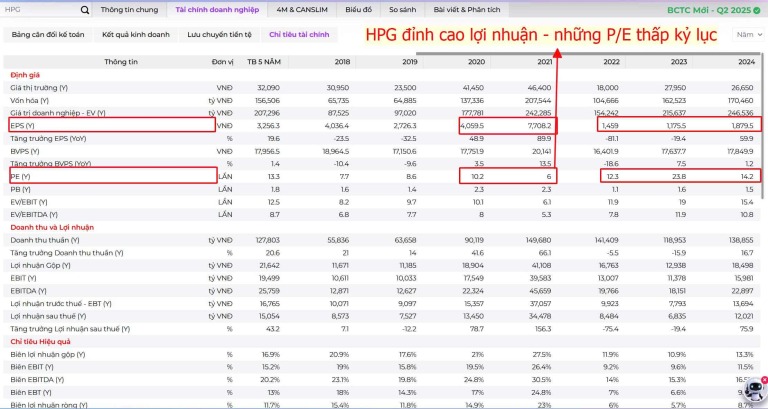Select the PB (Y) row label
The image size is (768, 409).
[20, 189]
